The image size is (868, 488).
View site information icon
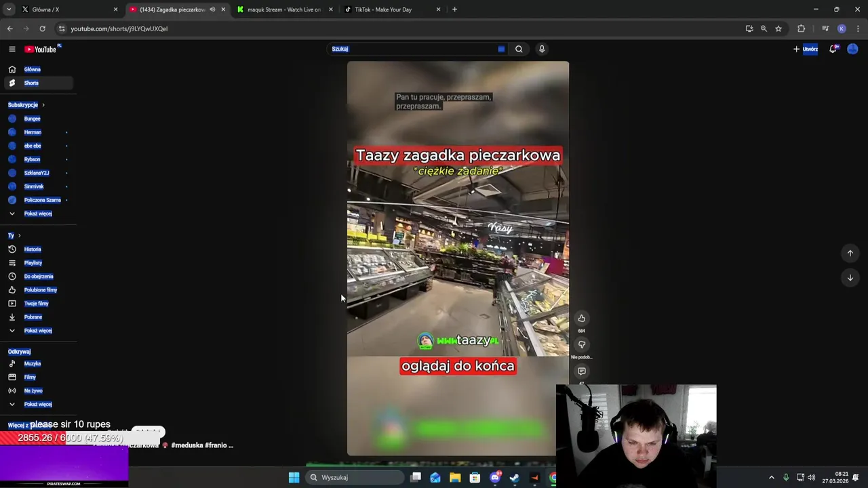[x=62, y=28]
